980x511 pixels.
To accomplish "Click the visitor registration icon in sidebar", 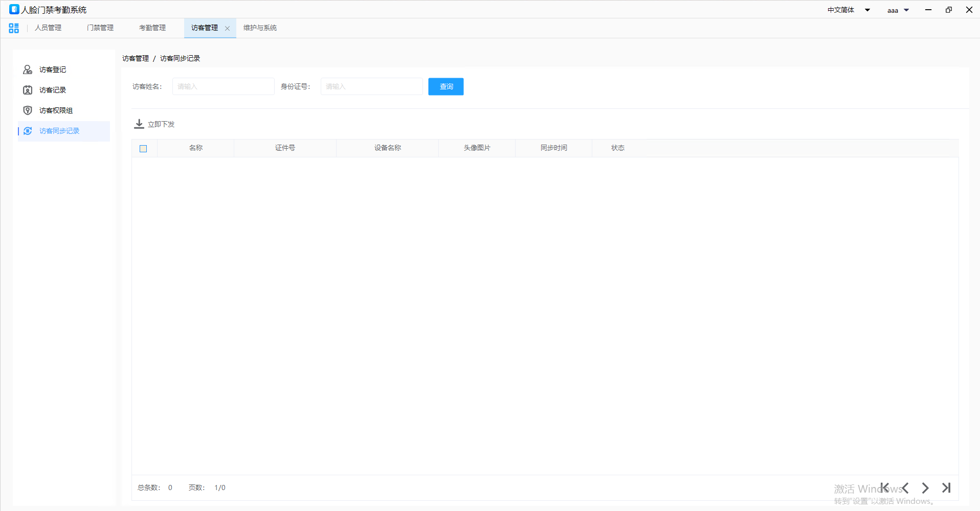I will tap(28, 69).
